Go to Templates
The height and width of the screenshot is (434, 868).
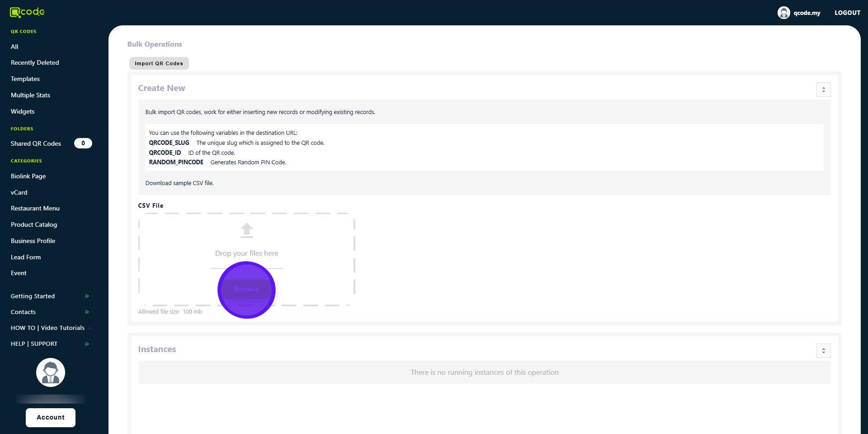[25, 79]
